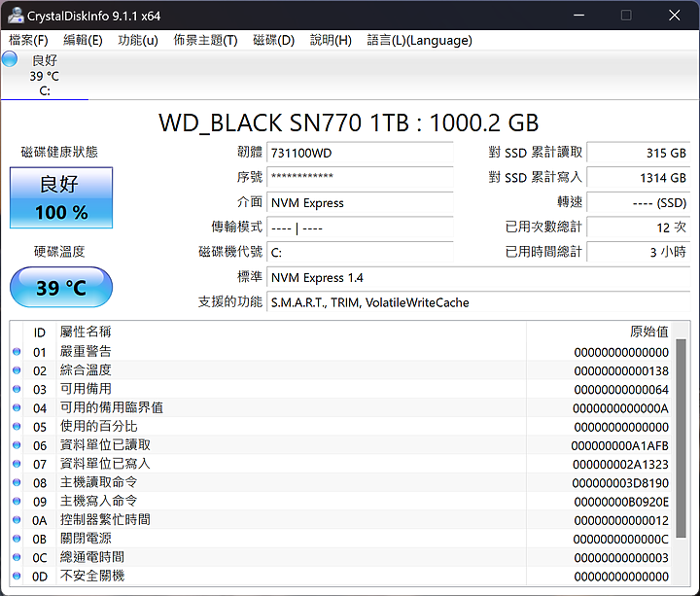Image resolution: width=700 pixels, height=596 pixels.
Task: Open the 說明(H) menu
Action: point(331,41)
